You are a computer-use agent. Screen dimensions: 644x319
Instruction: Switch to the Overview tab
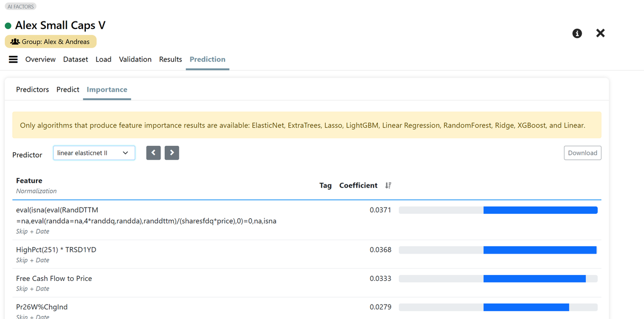40,60
